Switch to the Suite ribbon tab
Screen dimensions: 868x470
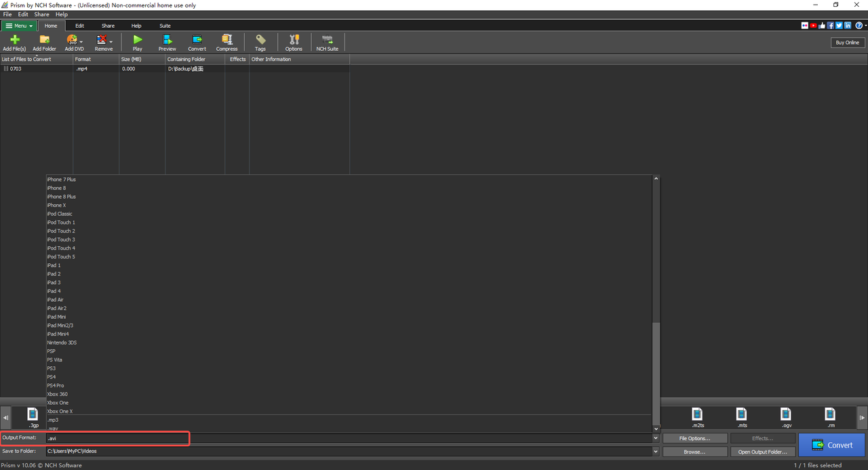(165, 26)
